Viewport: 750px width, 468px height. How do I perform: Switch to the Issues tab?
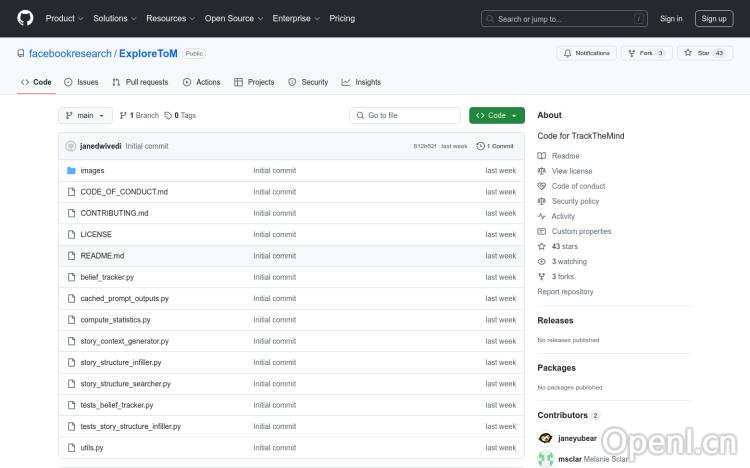pos(81,82)
